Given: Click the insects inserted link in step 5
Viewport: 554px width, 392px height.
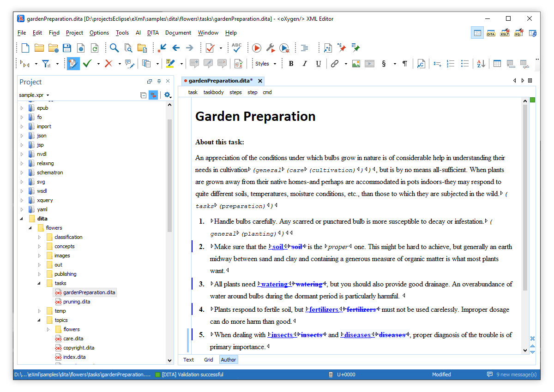Looking at the screenshot, I should (x=282, y=335).
